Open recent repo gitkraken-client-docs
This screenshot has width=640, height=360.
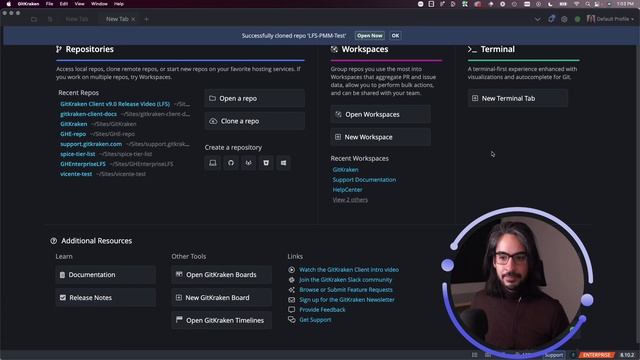coord(89,114)
